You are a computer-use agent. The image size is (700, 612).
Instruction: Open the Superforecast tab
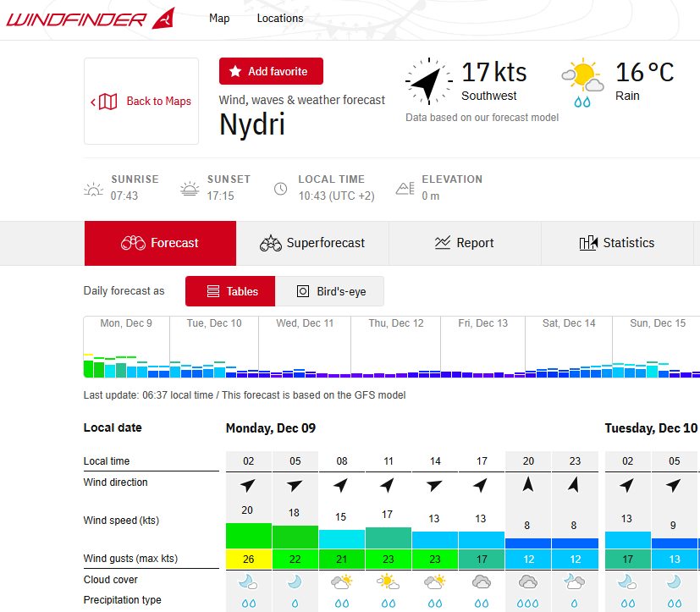click(312, 243)
